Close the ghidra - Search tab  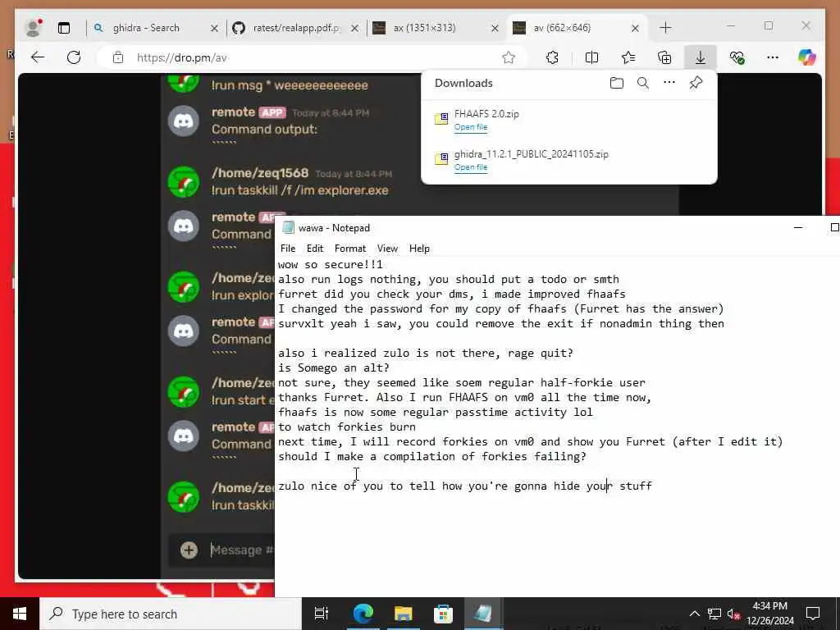click(214, 29)
